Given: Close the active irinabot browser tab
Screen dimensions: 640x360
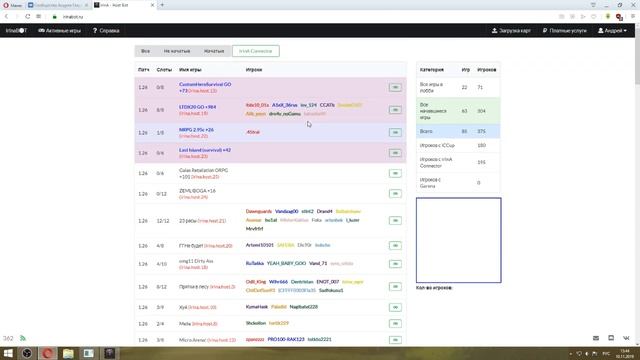Looking at the screenshot, I should click(152, 5).
